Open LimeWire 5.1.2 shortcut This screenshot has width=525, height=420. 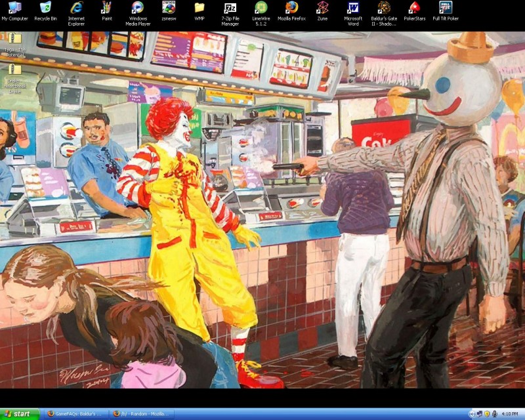(x=261, y=13)
